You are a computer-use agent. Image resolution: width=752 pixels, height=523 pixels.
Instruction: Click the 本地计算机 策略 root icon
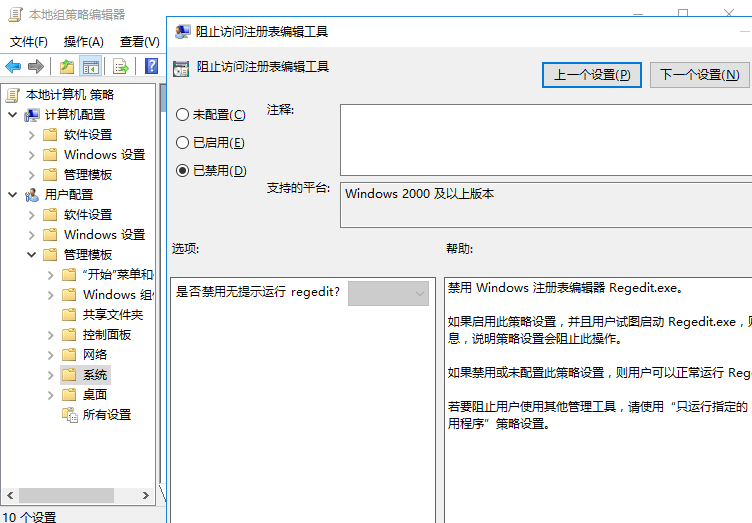(x=13, y=95)
